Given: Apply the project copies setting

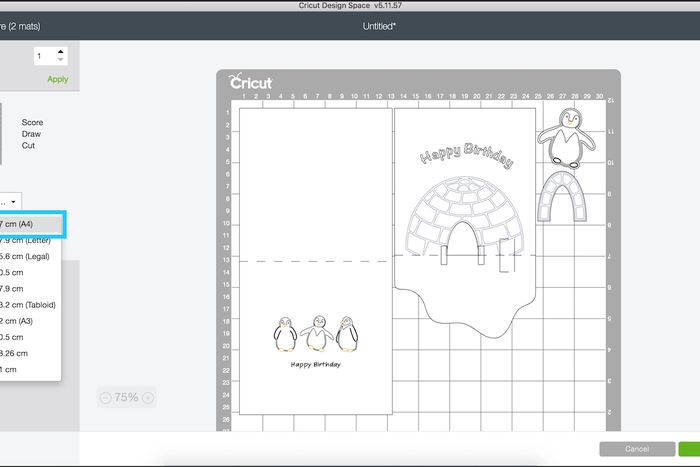Looking at the screenshot, I should tap(58, 79).
